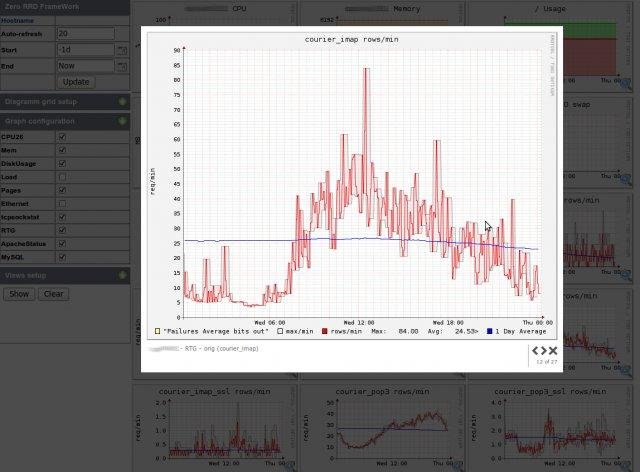The height and width of the screenshot is (472, 640).
Task: Open calendar picker for End field
Action: [122, 66]
